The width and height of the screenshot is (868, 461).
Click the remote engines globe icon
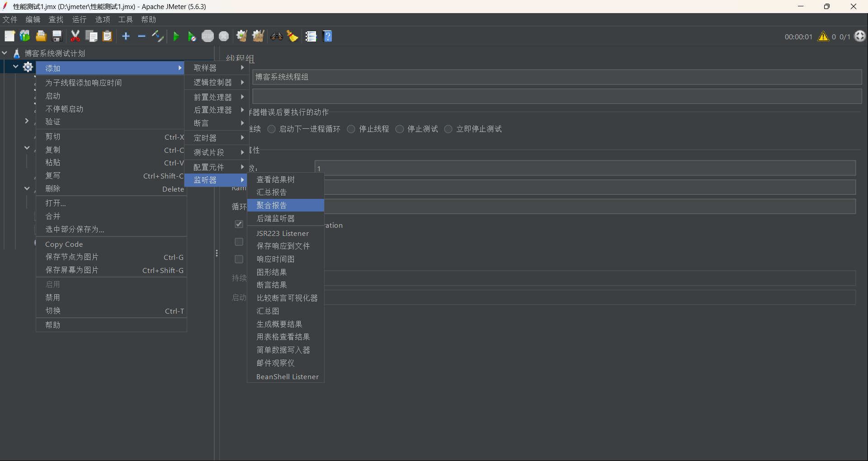pos(860,36)
